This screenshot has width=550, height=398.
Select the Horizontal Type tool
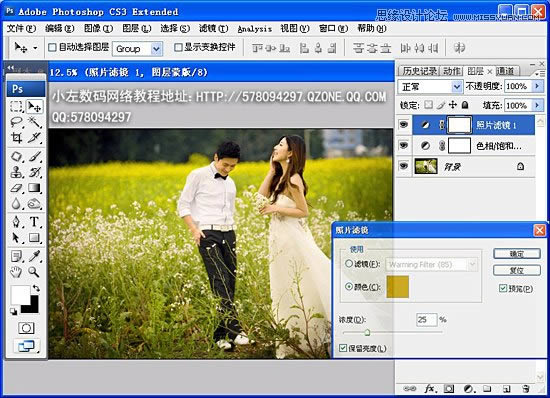pyautogui.click(x=34, y=222)
